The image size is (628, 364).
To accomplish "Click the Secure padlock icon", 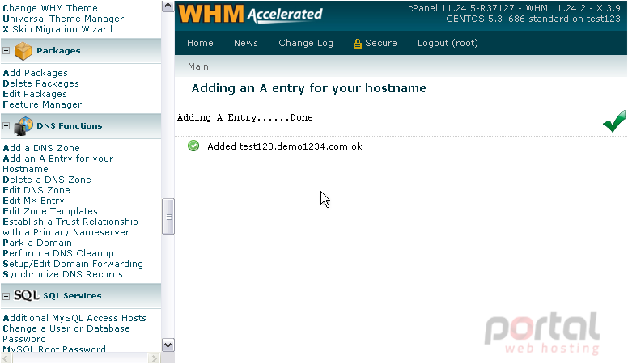I will [357, 44].
